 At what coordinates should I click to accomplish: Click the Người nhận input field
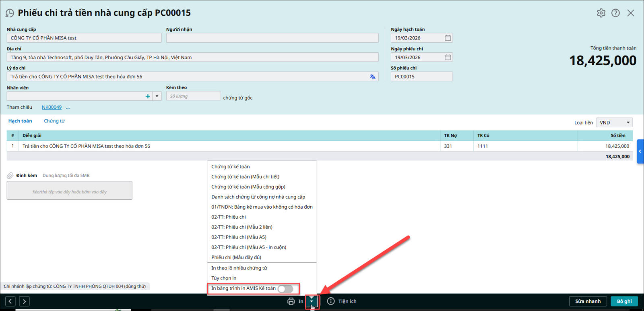tap(272, 38)
